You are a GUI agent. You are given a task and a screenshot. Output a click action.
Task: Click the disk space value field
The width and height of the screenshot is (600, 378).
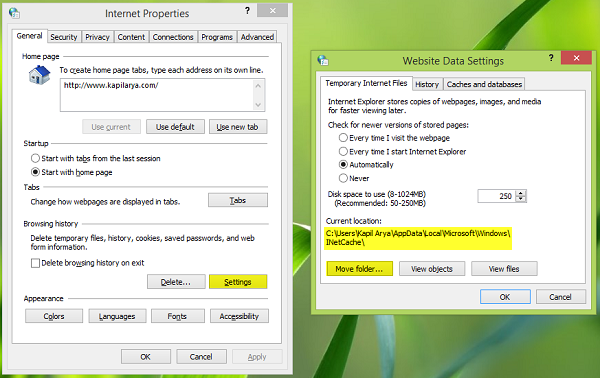click(496, 196)
